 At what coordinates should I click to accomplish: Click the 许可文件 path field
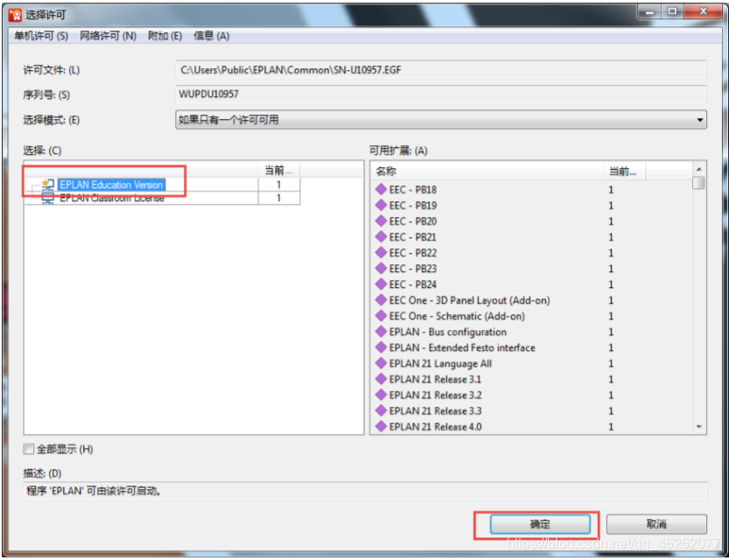tap(441, 70)
